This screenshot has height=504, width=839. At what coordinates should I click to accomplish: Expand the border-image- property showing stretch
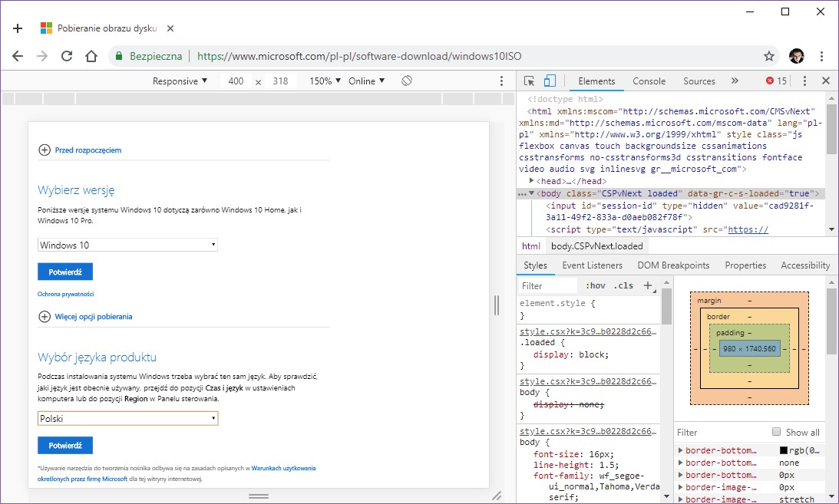[x=680, y=499]
